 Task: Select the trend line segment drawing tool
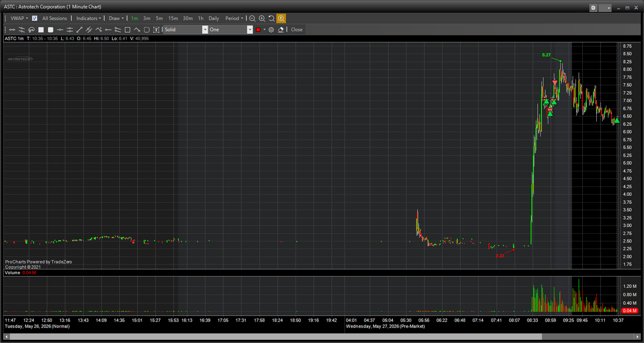tap(12, 29)
